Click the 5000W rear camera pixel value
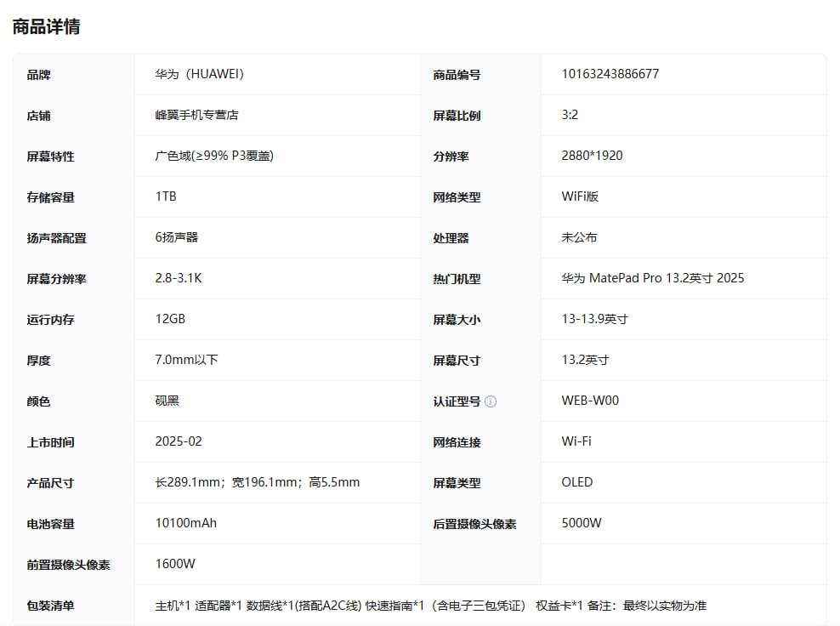Image resolution: width=840 pixels, height=626 pixels. click(x=582, y=523)
